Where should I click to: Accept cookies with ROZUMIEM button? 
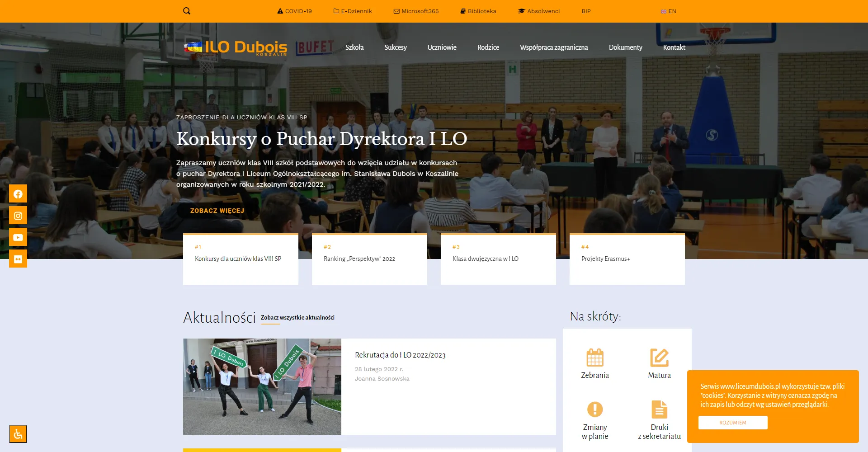tap(733, 423)
